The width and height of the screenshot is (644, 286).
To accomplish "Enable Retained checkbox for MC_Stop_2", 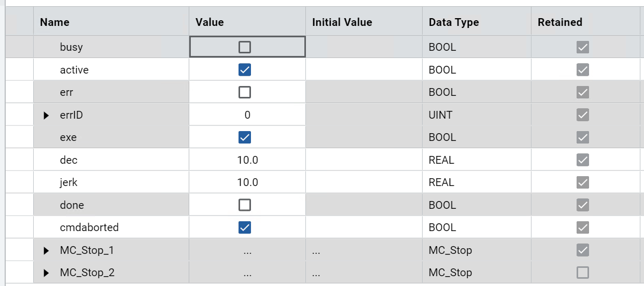I will pos(583,273).
